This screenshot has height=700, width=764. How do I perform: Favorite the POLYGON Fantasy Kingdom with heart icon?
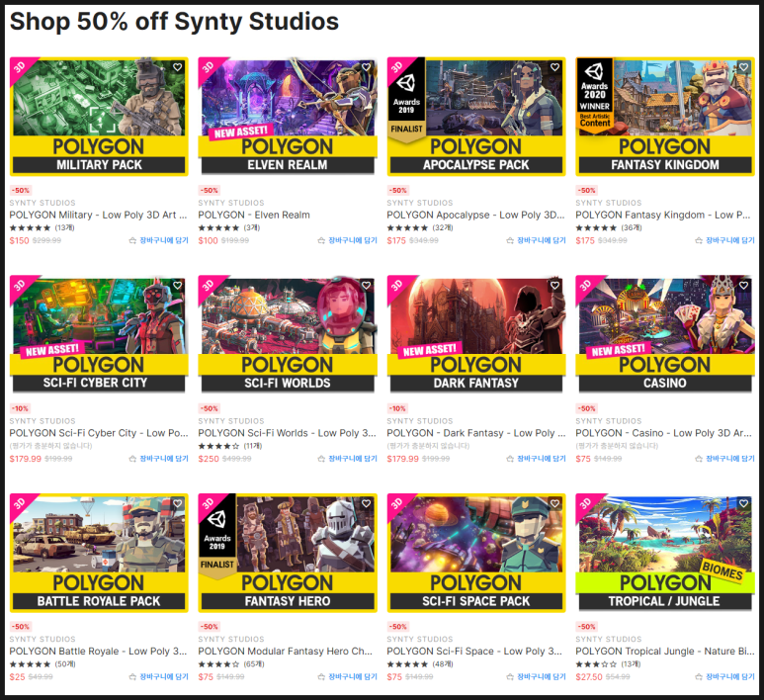[743, 67]
